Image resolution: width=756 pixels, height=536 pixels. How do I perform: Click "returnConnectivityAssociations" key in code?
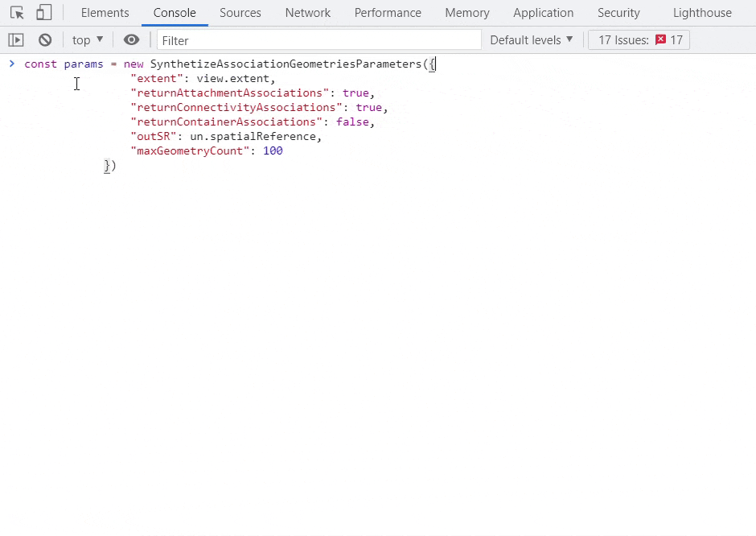(236, 108)
